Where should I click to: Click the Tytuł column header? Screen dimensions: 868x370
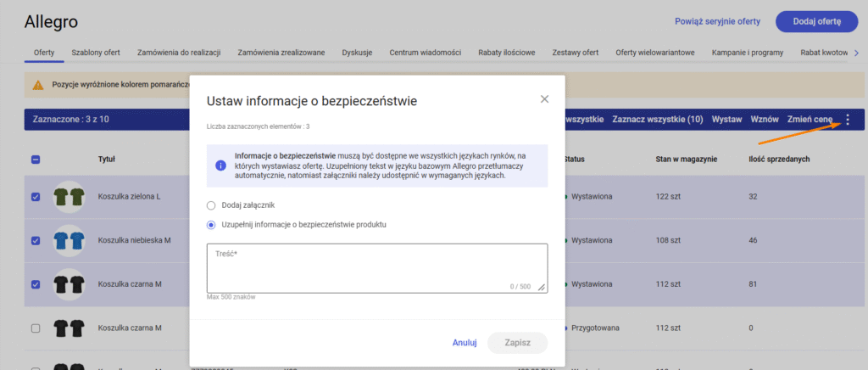point(106,160)
